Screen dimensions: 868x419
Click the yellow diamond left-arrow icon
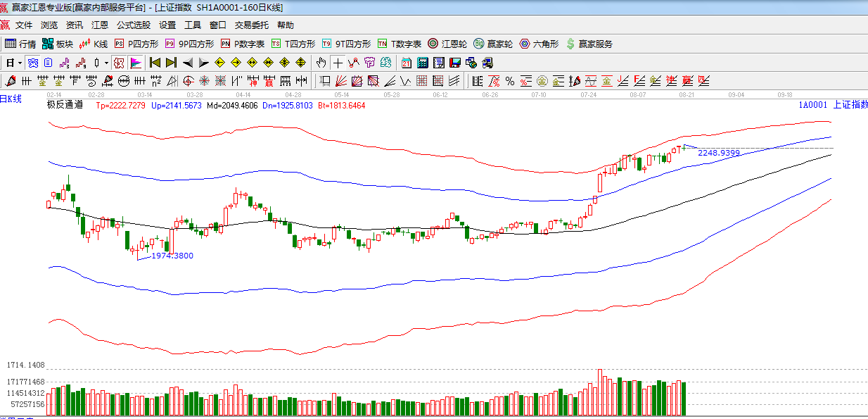tap(219, 63)
